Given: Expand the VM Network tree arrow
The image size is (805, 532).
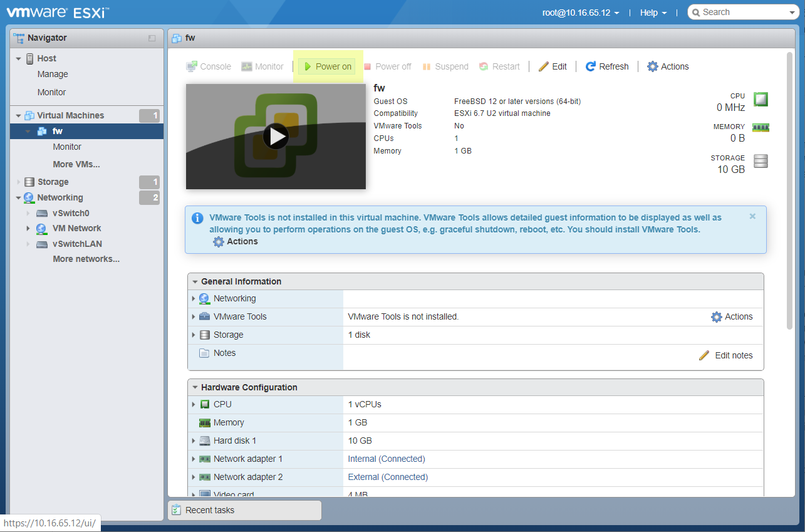Looking at the screenshot, I should click(x=28, y=229).
